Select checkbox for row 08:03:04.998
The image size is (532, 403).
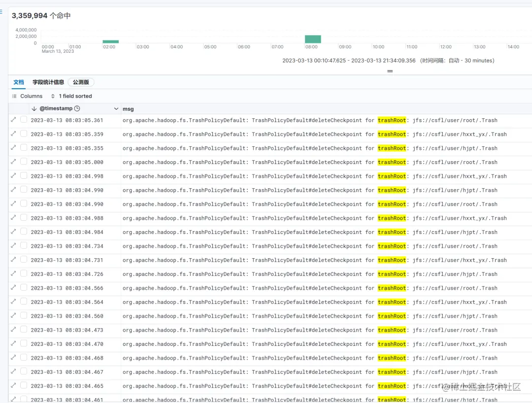pos(24,175)
